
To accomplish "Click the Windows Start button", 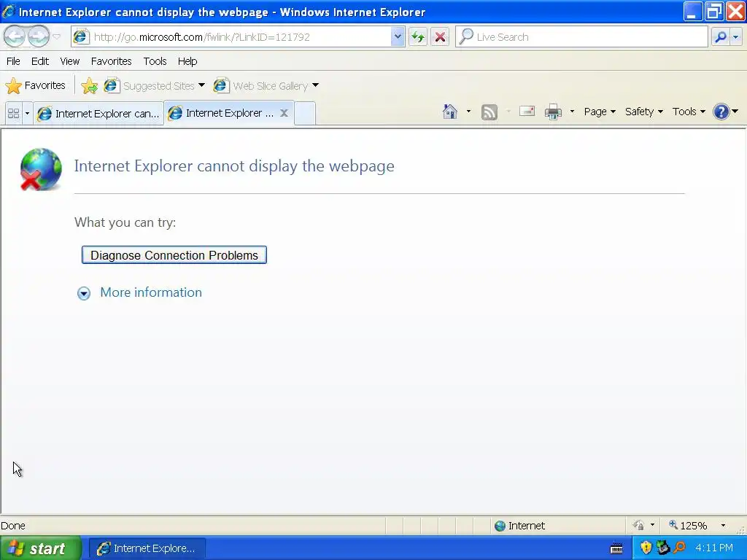I will click(41, 548).
